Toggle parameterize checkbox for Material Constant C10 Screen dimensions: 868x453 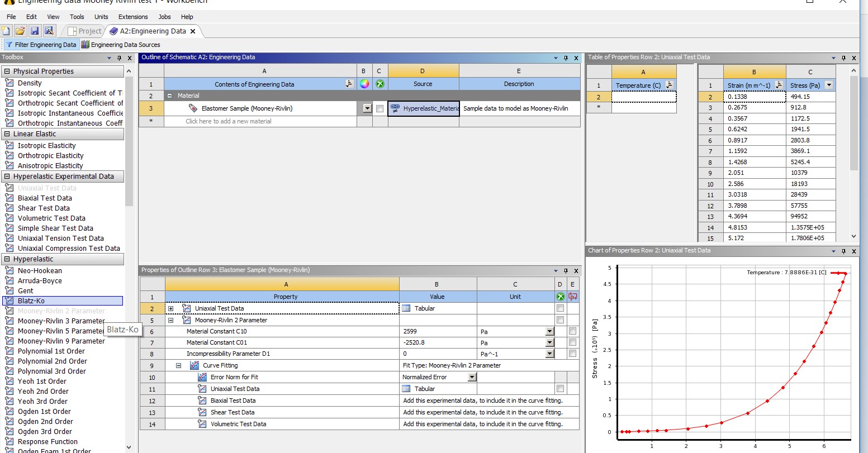572,331
